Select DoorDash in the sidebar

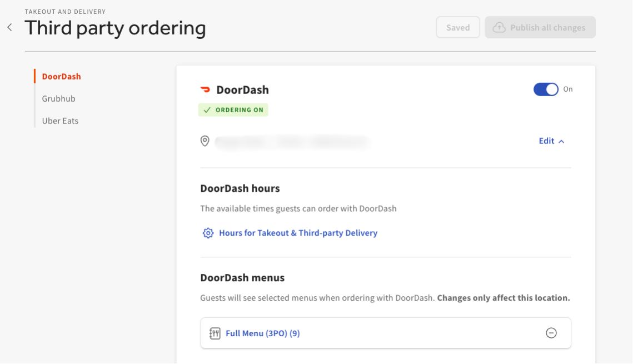coord(61,76)
